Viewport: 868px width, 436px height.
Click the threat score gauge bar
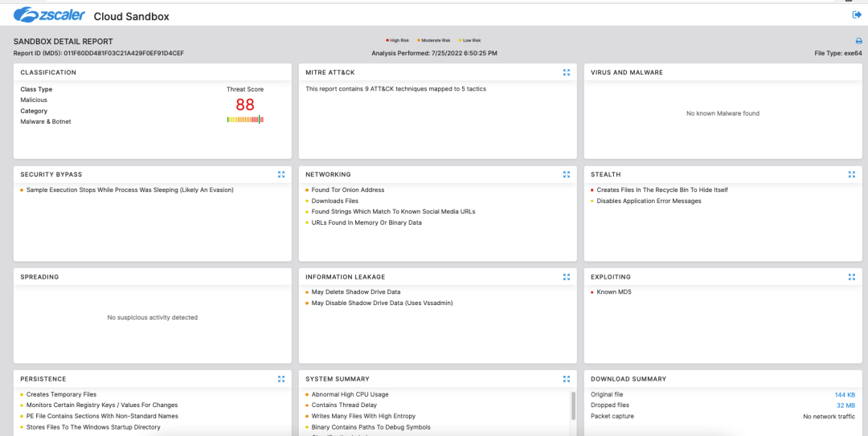[x=245, y=120]
